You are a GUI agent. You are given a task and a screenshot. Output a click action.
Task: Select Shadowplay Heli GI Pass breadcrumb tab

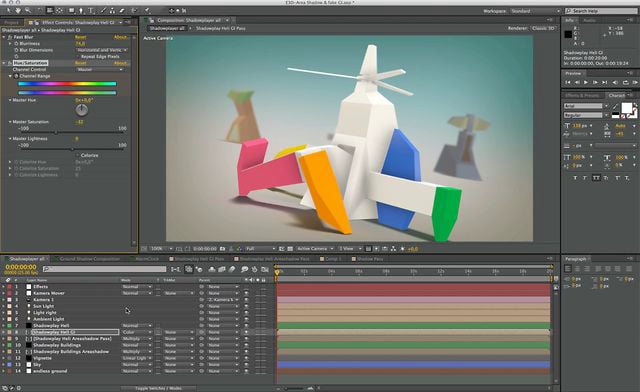click(220, 28)
